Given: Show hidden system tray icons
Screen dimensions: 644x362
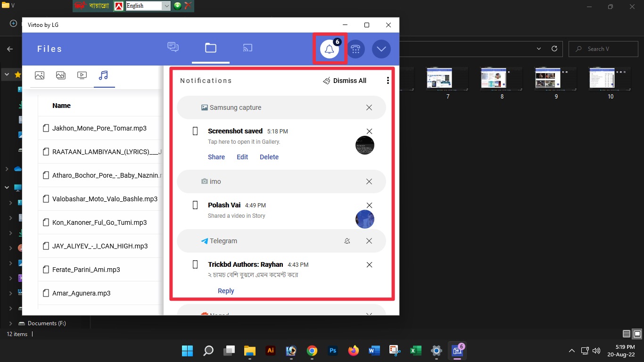Looking at the screenshot, I should click(x=572, y=351).
